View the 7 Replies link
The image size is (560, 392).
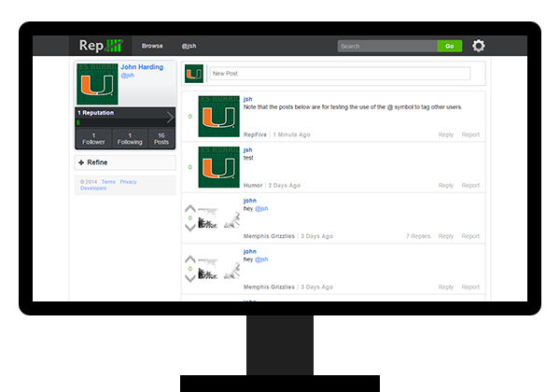418,236
